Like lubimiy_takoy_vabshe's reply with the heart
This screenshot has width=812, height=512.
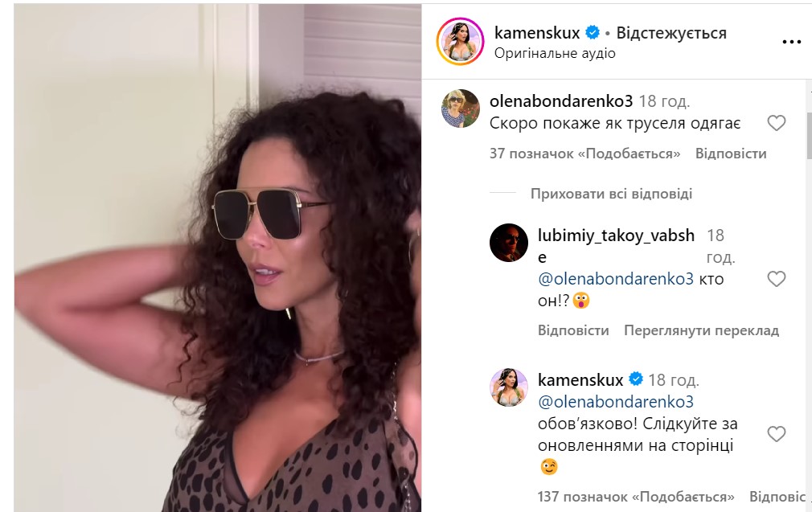click(x=777, y=279)
